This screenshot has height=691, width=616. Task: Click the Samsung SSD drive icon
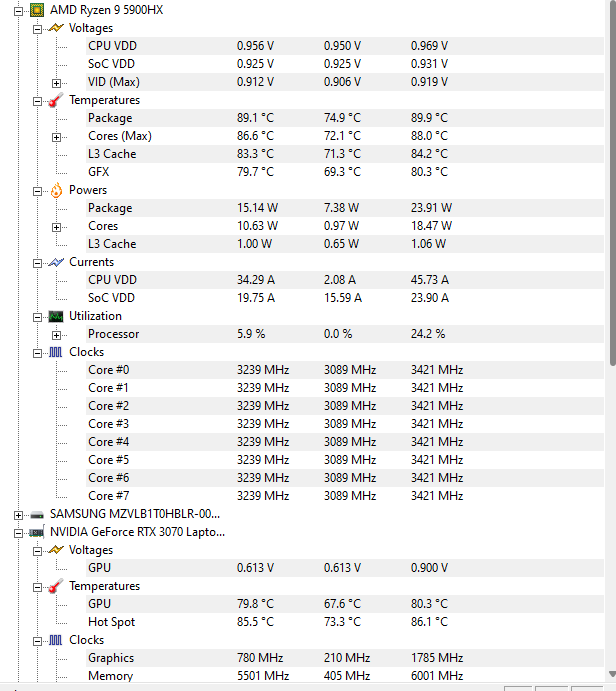pyautogui.click(x=37, y=514)
